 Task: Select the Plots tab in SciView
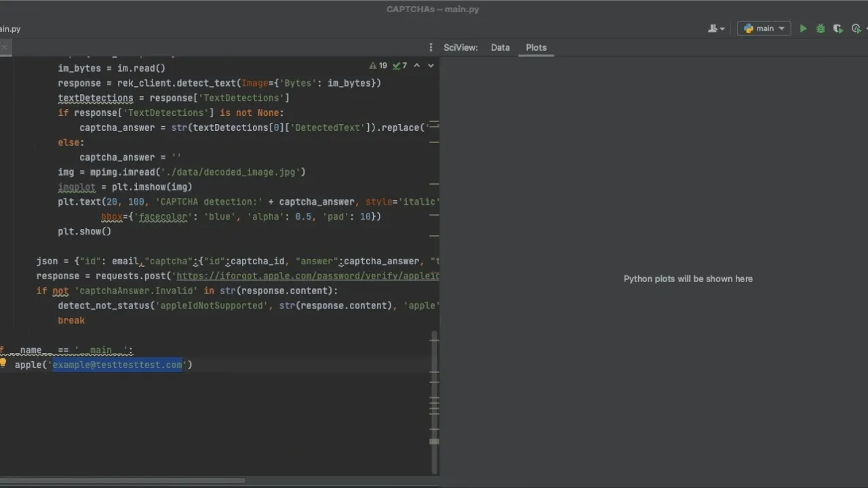click(536, 47)
